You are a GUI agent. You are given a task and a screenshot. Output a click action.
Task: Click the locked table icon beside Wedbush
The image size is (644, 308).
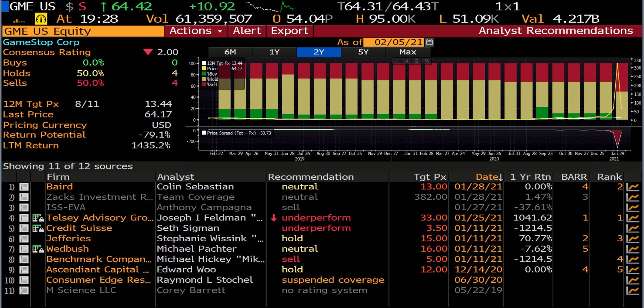38,249
